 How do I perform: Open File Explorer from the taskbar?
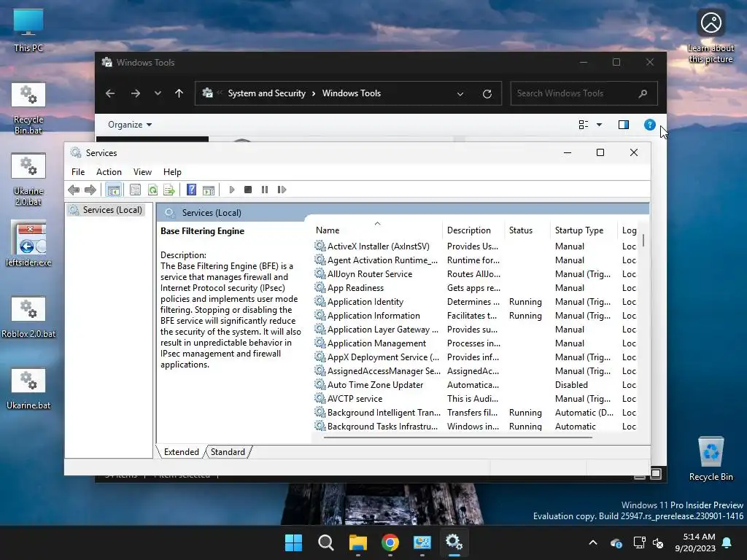357,542
